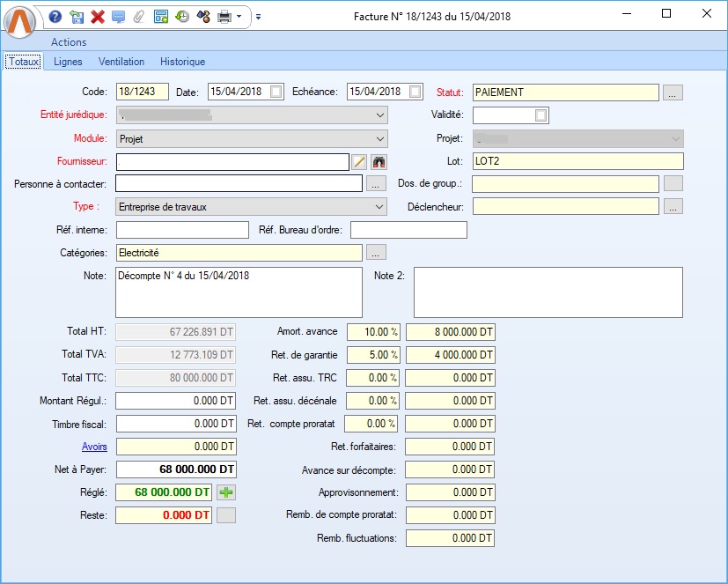The height and width of the screenshot is (584, 728).
Task: Click the save diskette icon in toolbar
Action: coord(77,17)
